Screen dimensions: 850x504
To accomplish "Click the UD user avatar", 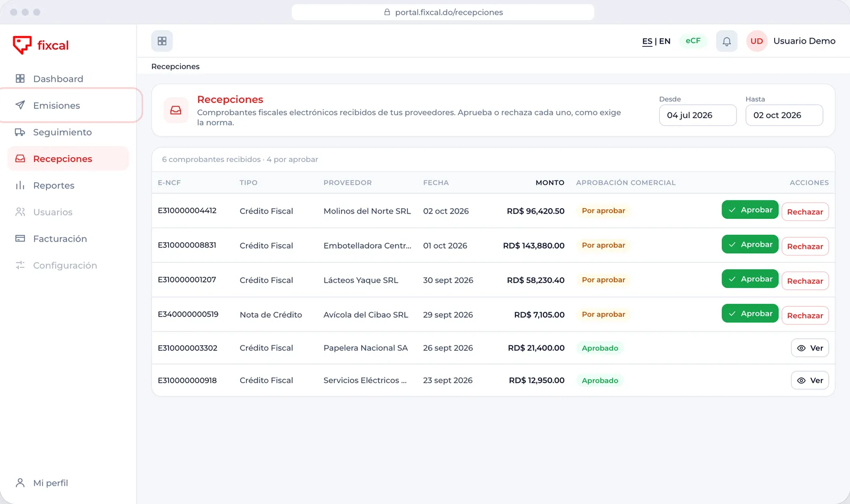I will click(757, 41).
